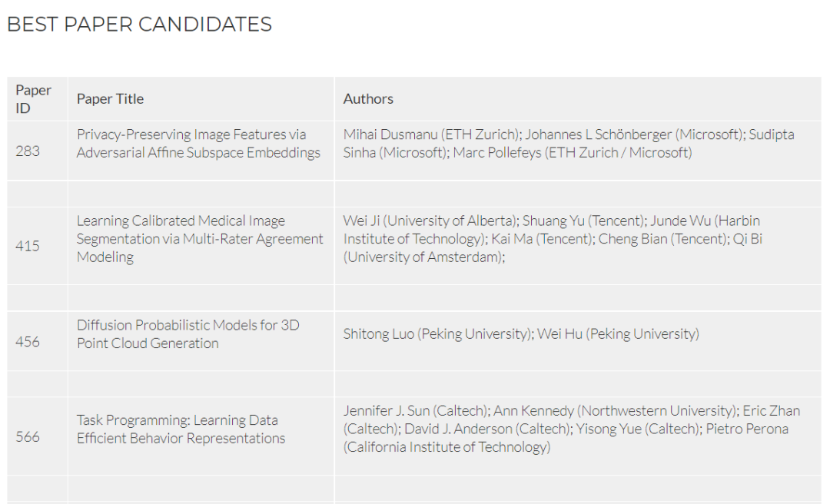Click paper ID 283
The image size is (830, 504).
[x=28, y=151]
